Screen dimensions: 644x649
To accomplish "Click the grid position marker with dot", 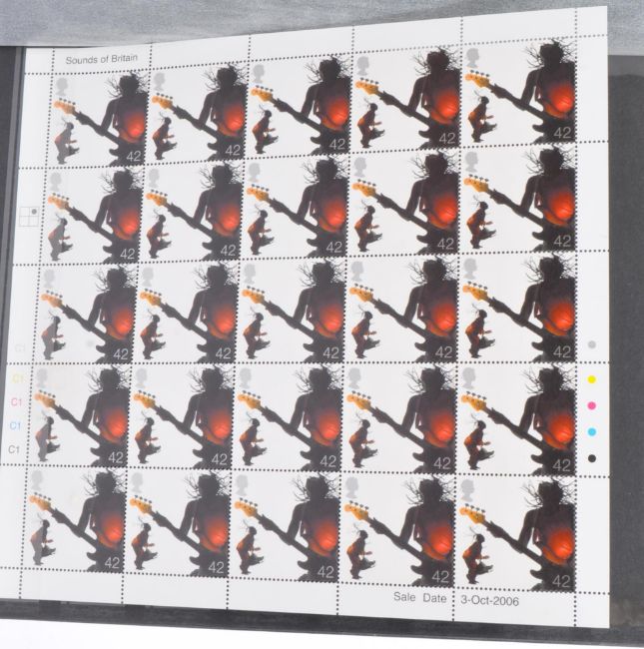I will [30, 216].
